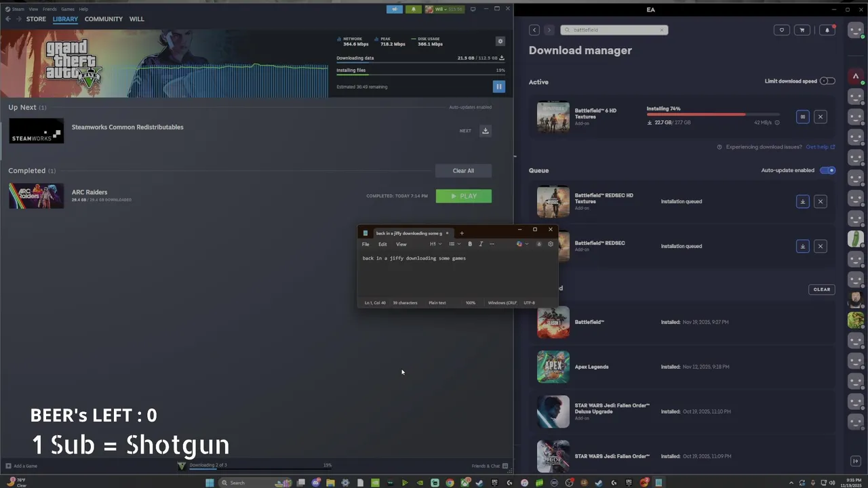
Task: Go forward in the EA app
Action: click(549, 30)
